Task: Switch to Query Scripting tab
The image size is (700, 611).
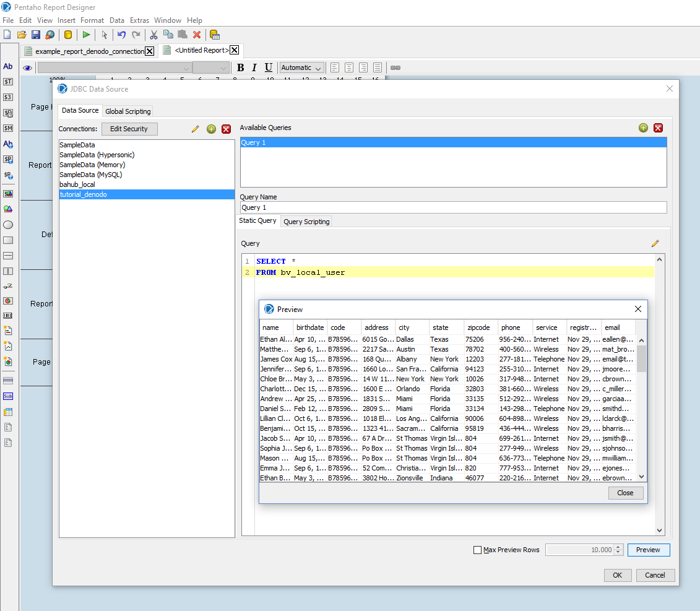Action: [x=306, y=222]
